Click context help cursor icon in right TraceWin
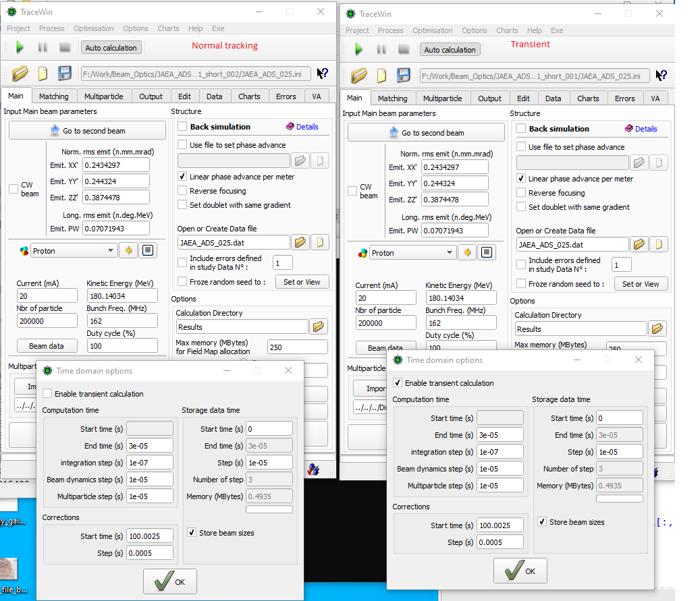 point(661,76)
